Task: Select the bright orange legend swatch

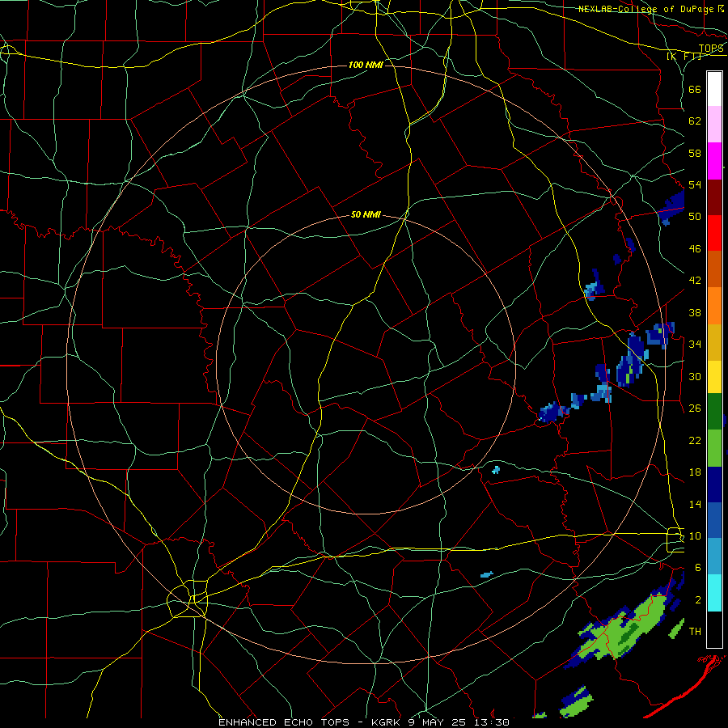Action: (714, 306)
